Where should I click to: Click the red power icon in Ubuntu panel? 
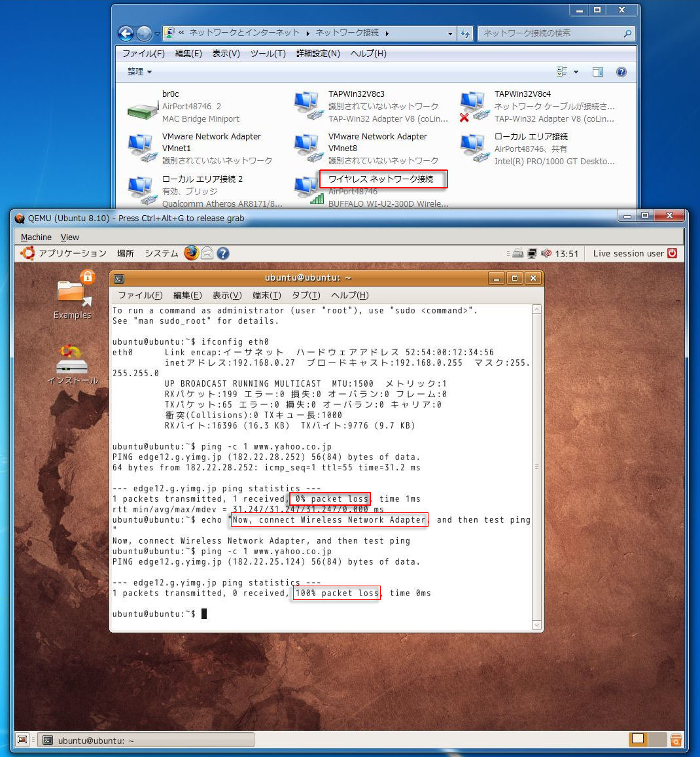click(672, 253)
